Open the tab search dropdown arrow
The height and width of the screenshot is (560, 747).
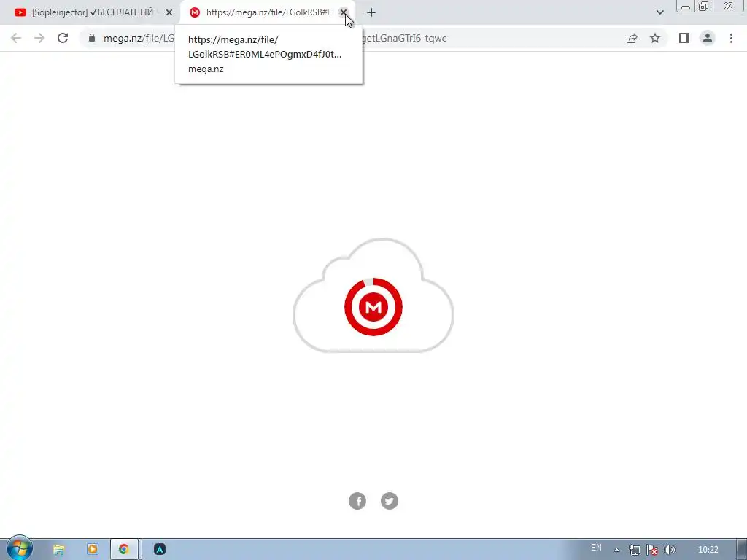pos(659,12)
